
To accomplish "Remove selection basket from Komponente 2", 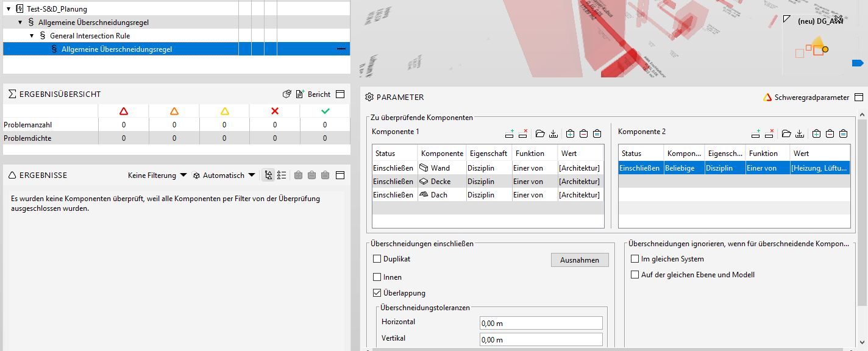I will 830,133.
